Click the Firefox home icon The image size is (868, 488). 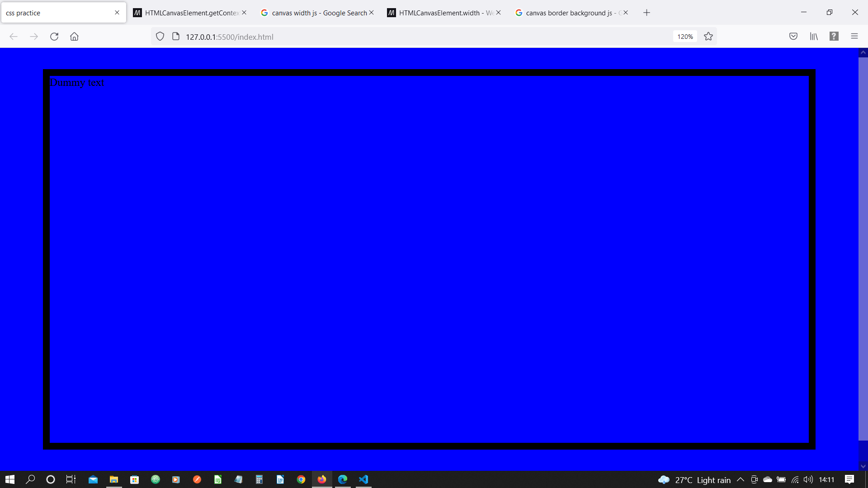(74, 37)
